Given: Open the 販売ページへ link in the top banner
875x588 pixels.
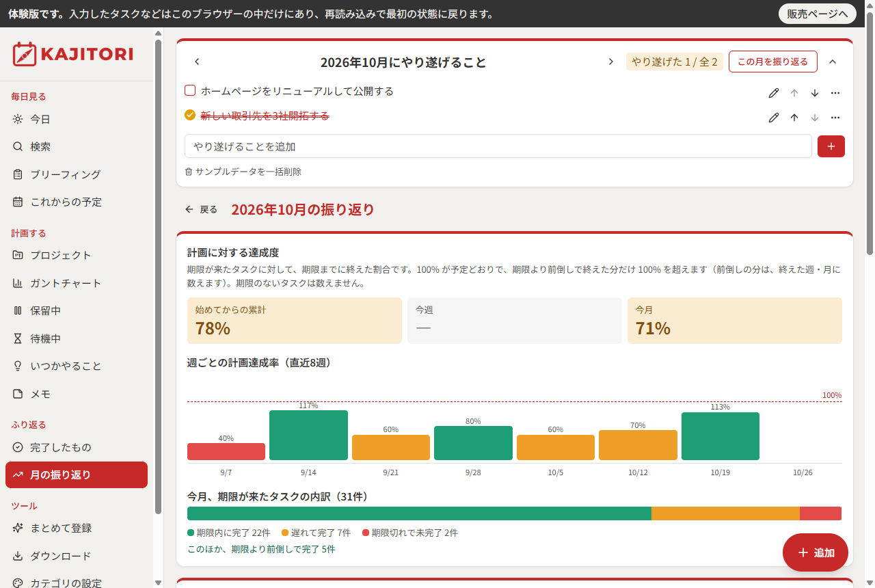Looking at the screenshot, I should tap(818, 14).
